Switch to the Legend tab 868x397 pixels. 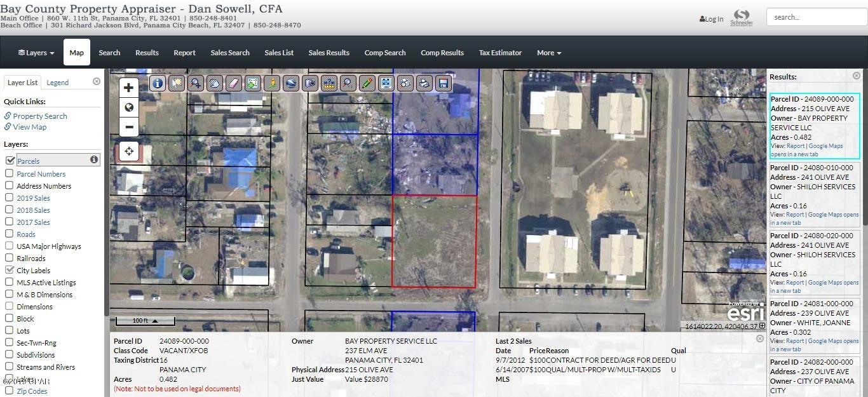coord(58,83)
